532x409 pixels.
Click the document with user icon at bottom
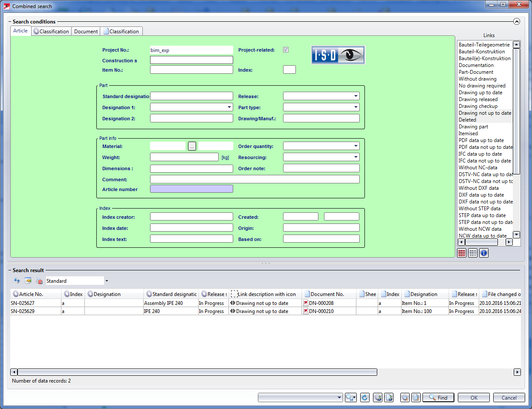pyautogui.click(x=389, y=397)
